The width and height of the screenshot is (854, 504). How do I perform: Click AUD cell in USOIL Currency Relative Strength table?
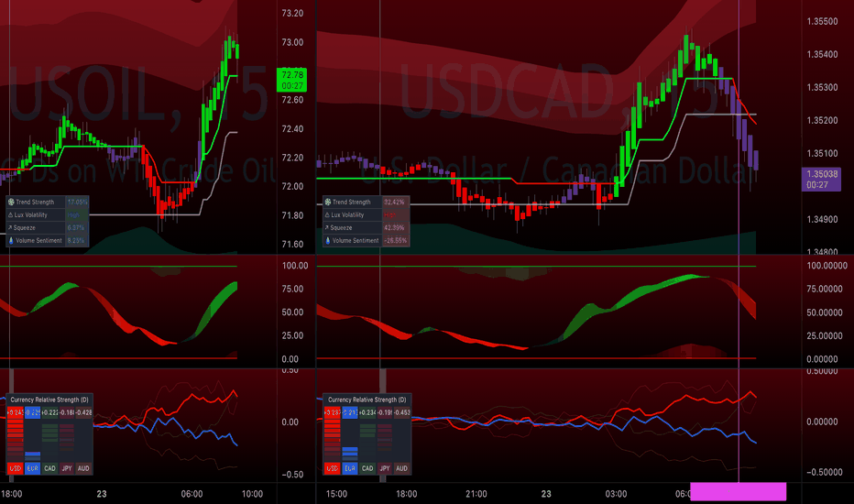[83, 468]
